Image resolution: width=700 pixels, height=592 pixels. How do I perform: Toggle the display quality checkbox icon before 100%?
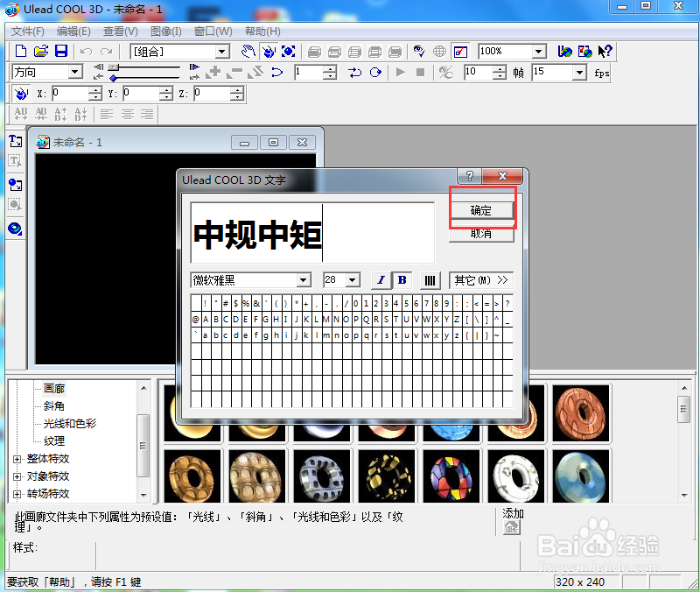pos(460,52)
